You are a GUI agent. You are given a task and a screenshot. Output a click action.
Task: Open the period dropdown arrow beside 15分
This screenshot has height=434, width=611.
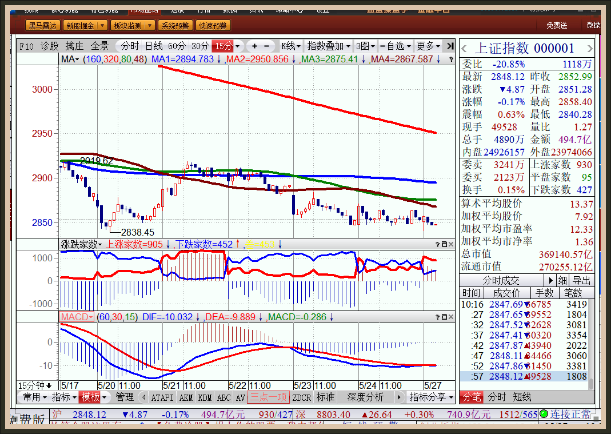(x=238, y=46)
